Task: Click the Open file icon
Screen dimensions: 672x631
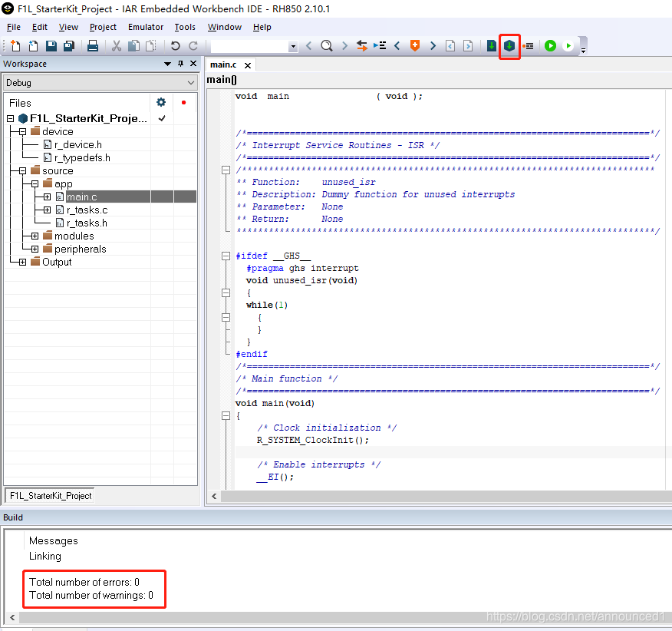Action: [x=33, y=45]
